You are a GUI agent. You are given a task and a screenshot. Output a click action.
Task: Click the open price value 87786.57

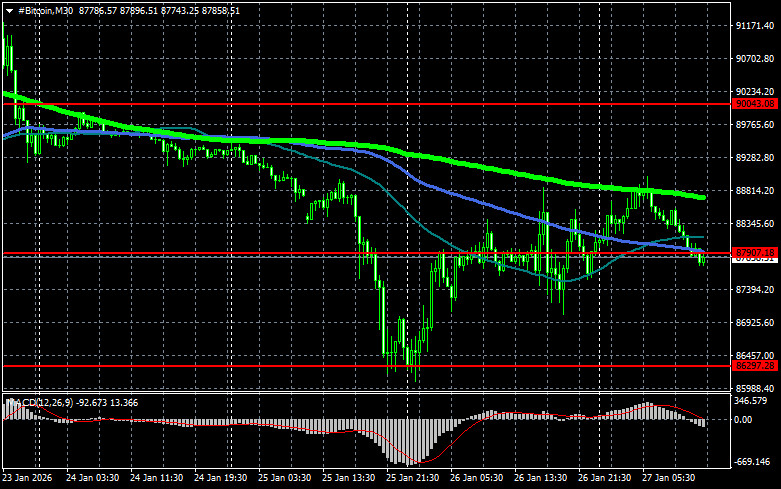tap(98, 10)
